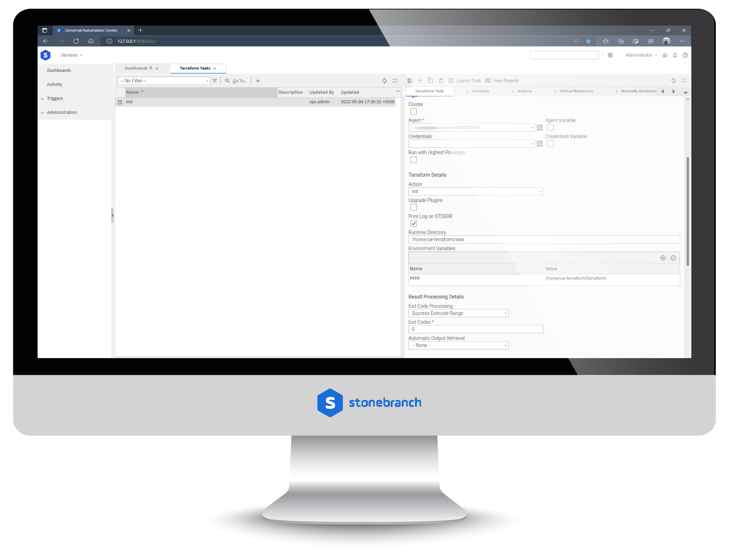Click the Exit Codes input field

473,330
